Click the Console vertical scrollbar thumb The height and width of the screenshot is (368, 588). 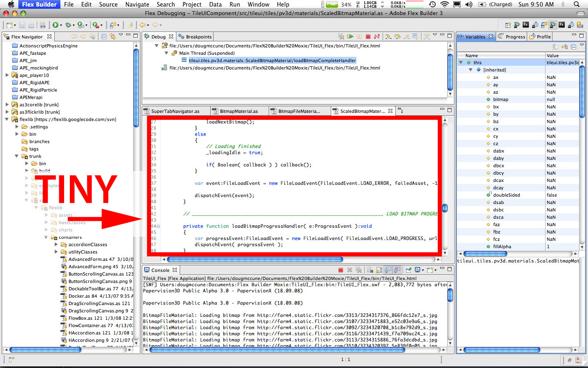pos(450,295)
